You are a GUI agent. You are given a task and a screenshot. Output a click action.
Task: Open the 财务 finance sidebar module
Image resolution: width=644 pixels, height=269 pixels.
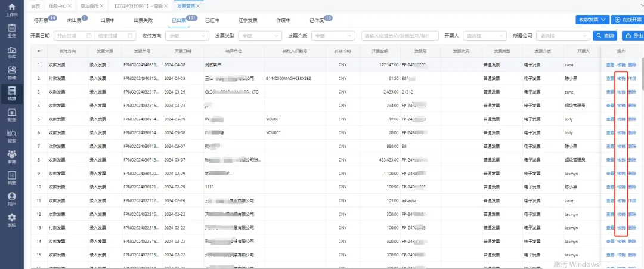tap(12, 115)
